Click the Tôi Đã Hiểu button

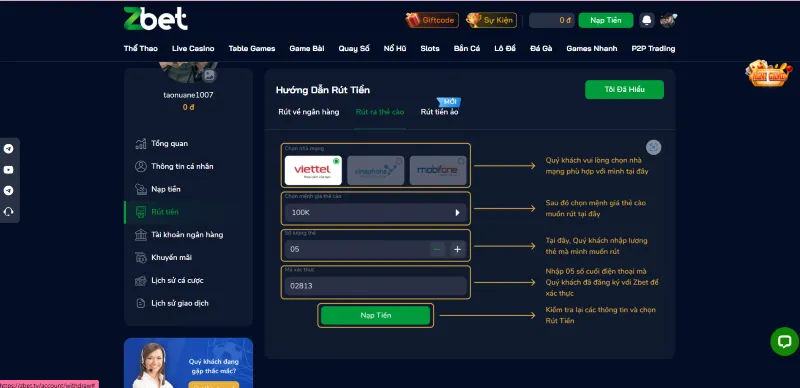[624, 89]
